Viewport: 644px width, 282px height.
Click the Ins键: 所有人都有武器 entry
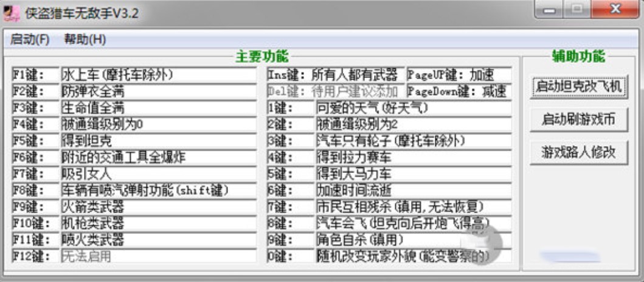pos(335,75)
